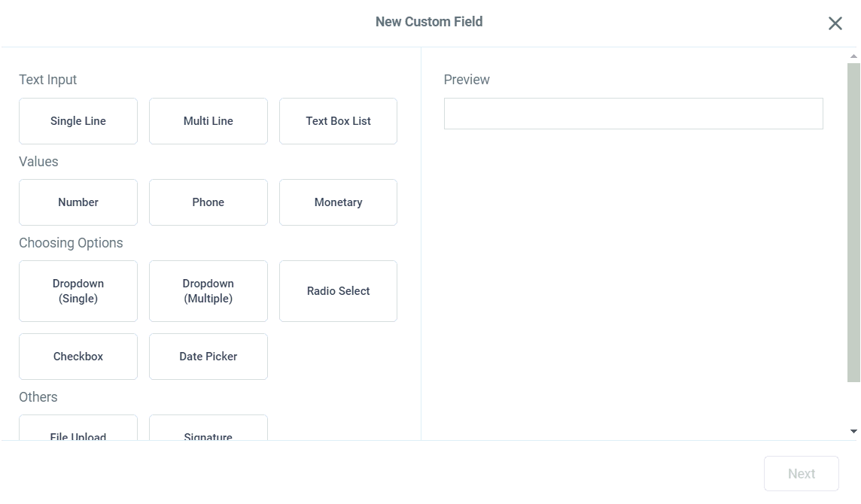861x504 pixels.
Task: Select the Single Line text input type
Action: 78,120
